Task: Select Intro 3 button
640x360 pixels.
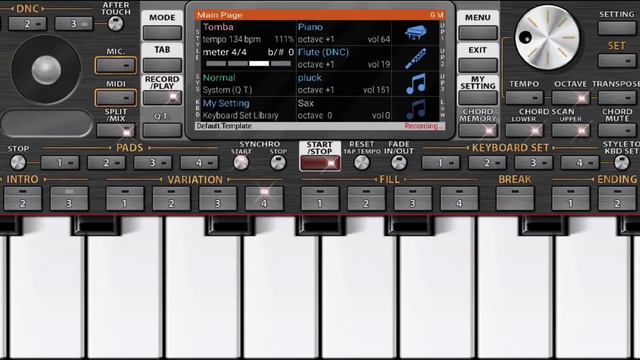Action: [69, 198]
